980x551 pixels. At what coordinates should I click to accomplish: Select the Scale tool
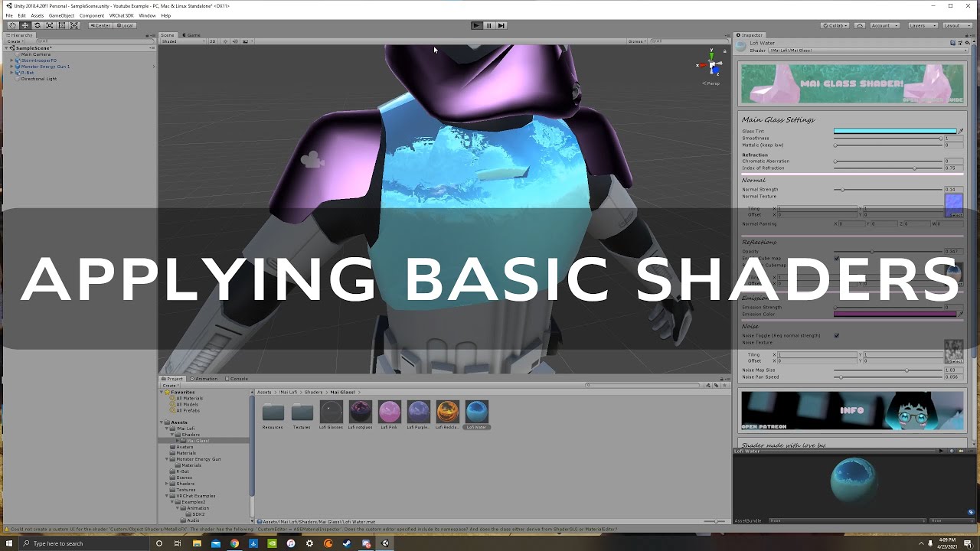[49, 25]
